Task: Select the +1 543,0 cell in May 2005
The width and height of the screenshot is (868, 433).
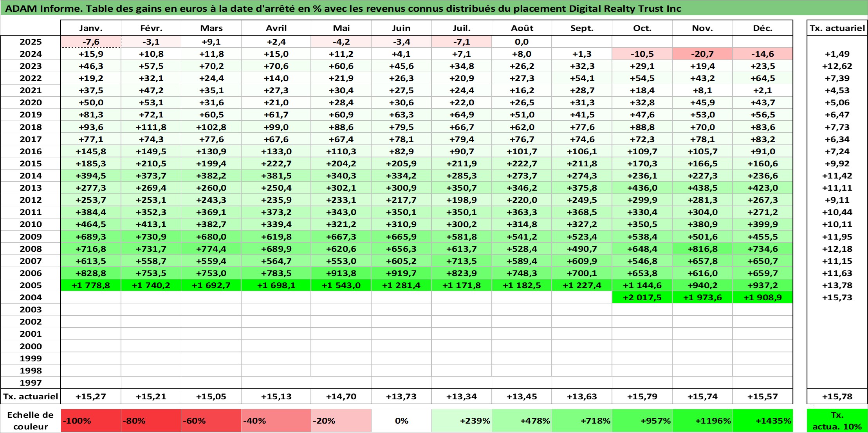Action: (x=341, y=285)
